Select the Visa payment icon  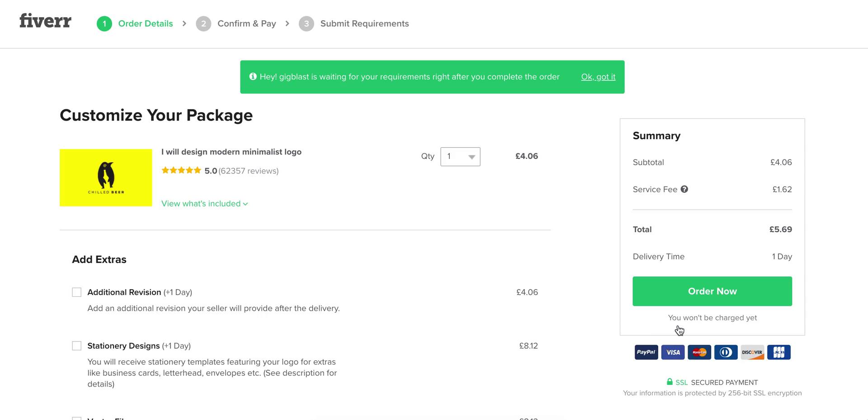click(673, 352)
